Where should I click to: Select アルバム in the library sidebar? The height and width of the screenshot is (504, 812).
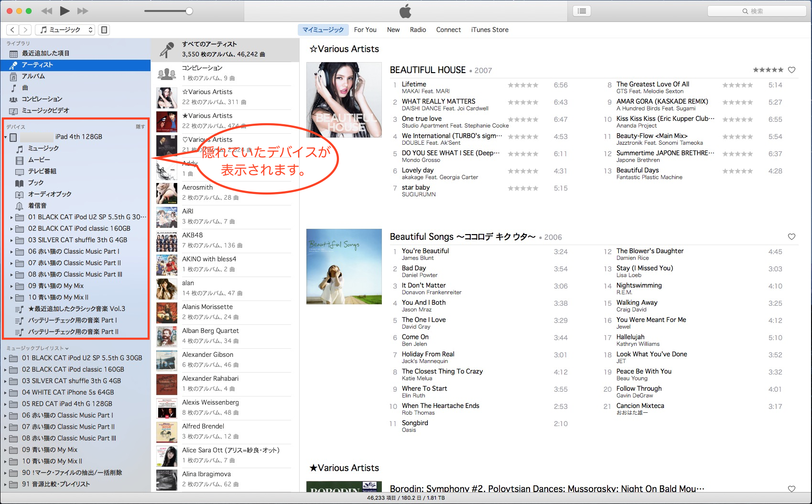(76, 76)
